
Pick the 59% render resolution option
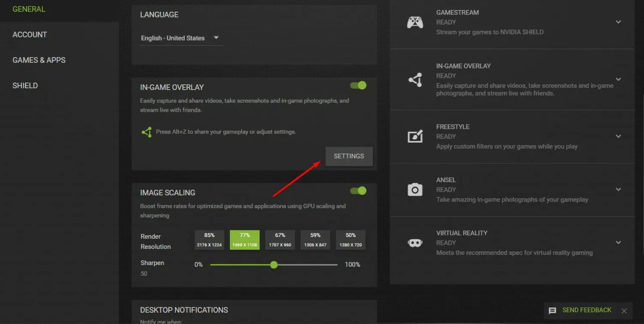[315, 240]
